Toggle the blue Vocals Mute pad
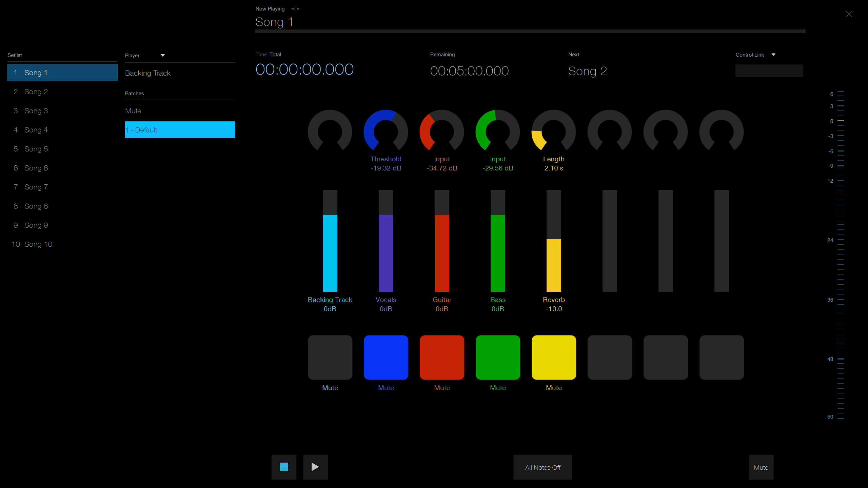The width and height of the screenshot is (868, 488). 386,357
